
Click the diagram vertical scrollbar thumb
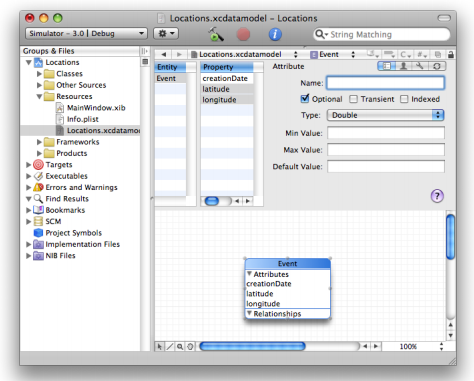[450, 237]
